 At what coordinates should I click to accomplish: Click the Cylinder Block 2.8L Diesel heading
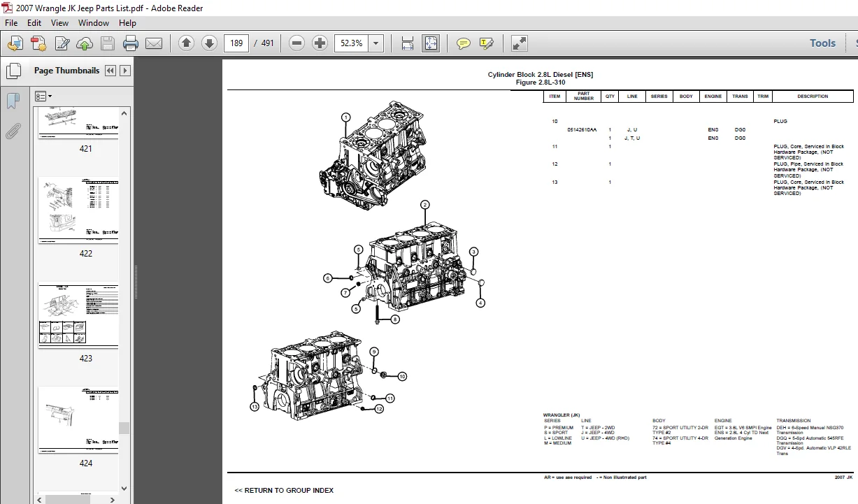pos(541,75)
